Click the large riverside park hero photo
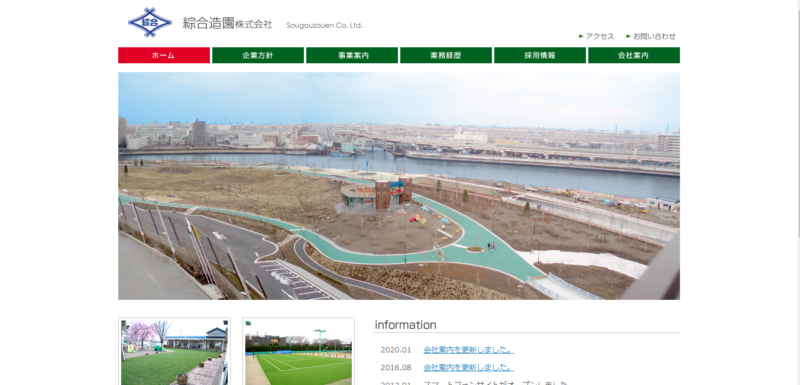This screenshot has width=800, height=385. [x=399, y=186]
